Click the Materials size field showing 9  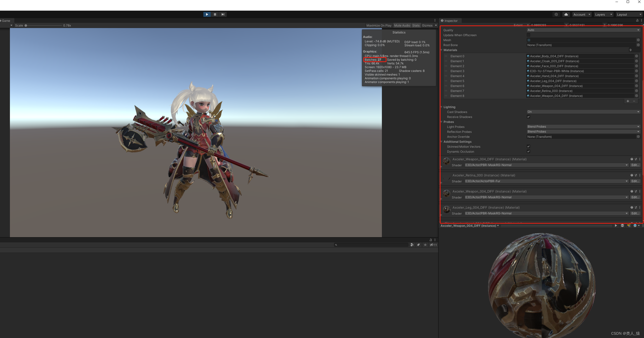(635, 50)
